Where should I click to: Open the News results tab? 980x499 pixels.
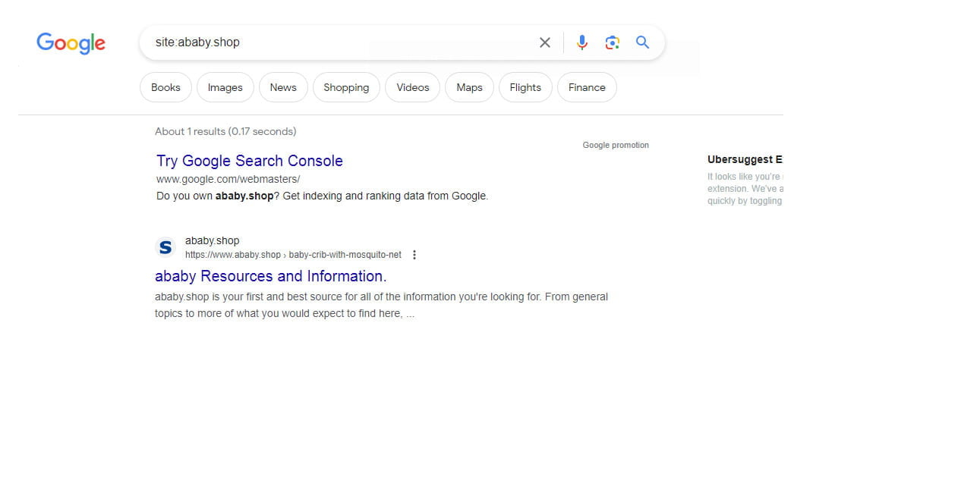coord(283,87)
